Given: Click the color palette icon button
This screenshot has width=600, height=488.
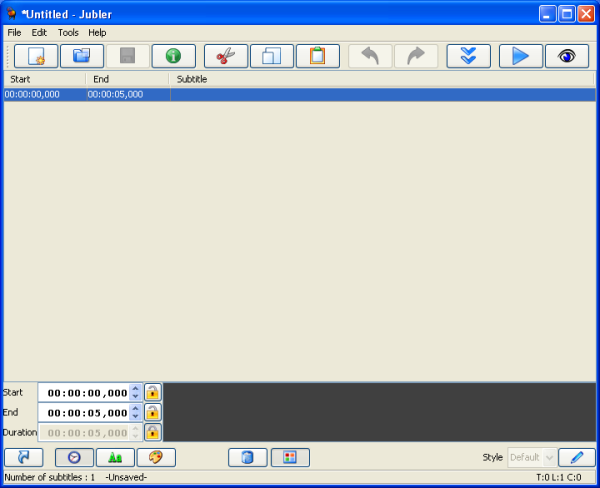Looking at the screenshot, I should coord(156,457).
